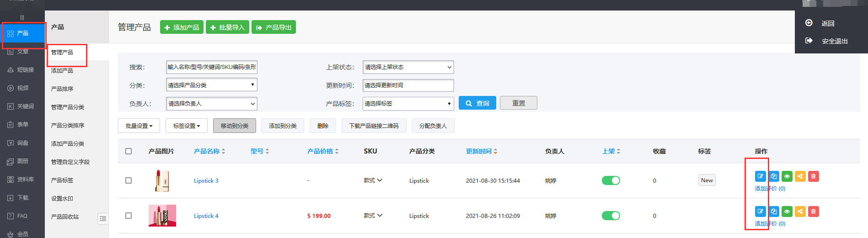The height and width of the screenshot is (238, 868).
Task: Delete Lipstick 3 using the red trash icon
Action: pyautogui.click(x=813, y=176)
